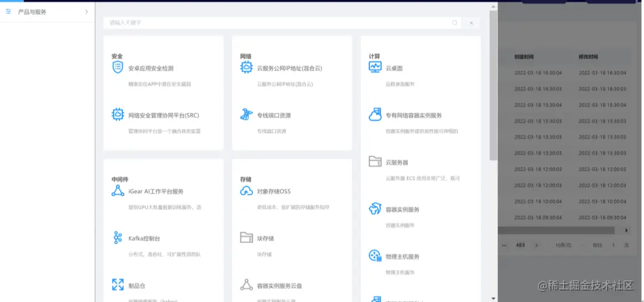Click the 安卓应用安全检测 shield icon
This screenshot has width=644, height=302.
pos(118,67)
